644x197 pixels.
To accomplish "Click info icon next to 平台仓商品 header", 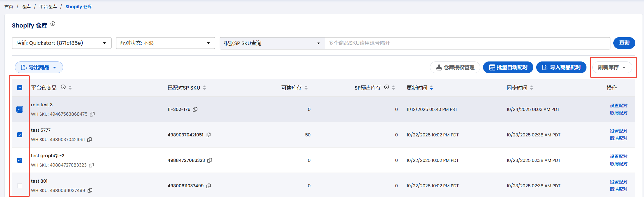I will pos(63,87).
